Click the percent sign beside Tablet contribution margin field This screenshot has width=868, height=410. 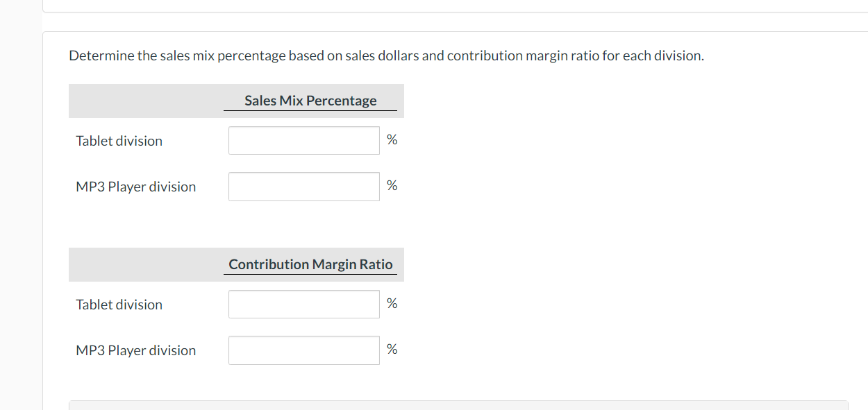pos(392,302)
